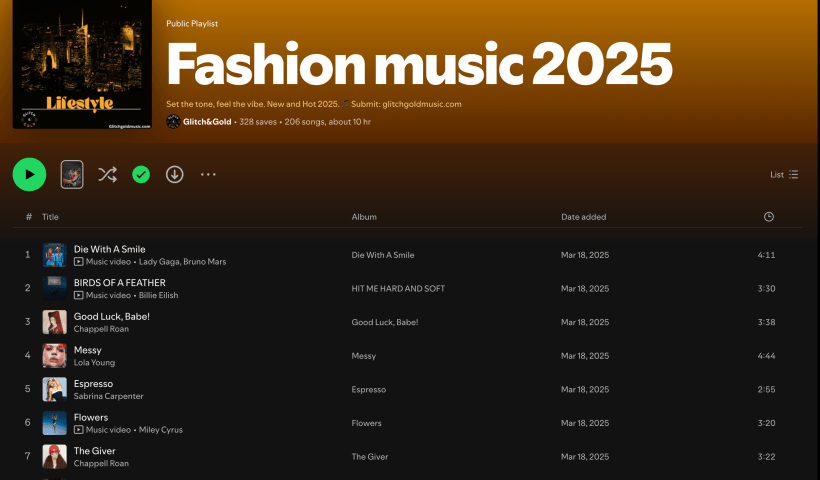Image resolution: width=820 pixels, height=480 pixels.
Task: Click the Die With A Smile cover art
Action: (x=55, y=255)
